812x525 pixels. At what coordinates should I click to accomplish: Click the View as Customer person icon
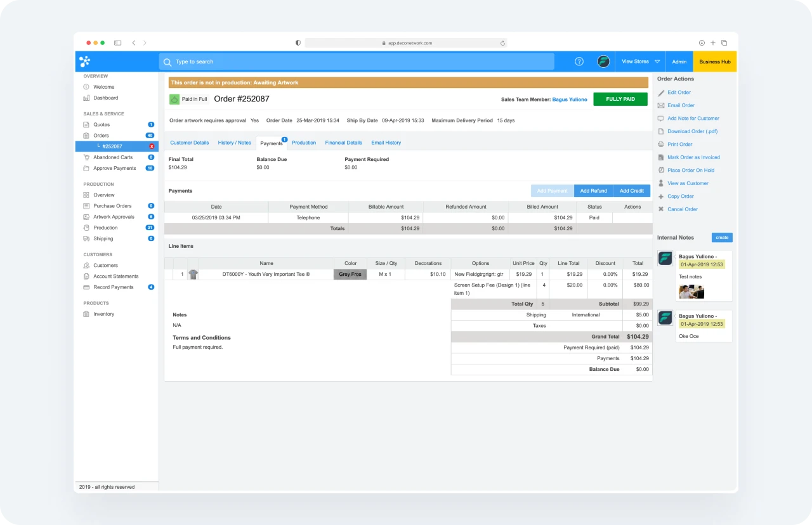tap(661, 183)
